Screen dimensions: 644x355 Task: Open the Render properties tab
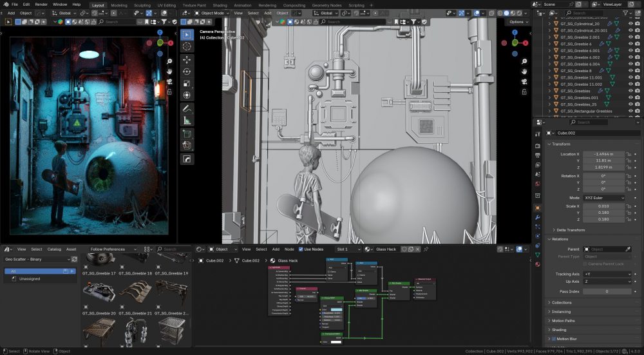[x=538, y=146]
